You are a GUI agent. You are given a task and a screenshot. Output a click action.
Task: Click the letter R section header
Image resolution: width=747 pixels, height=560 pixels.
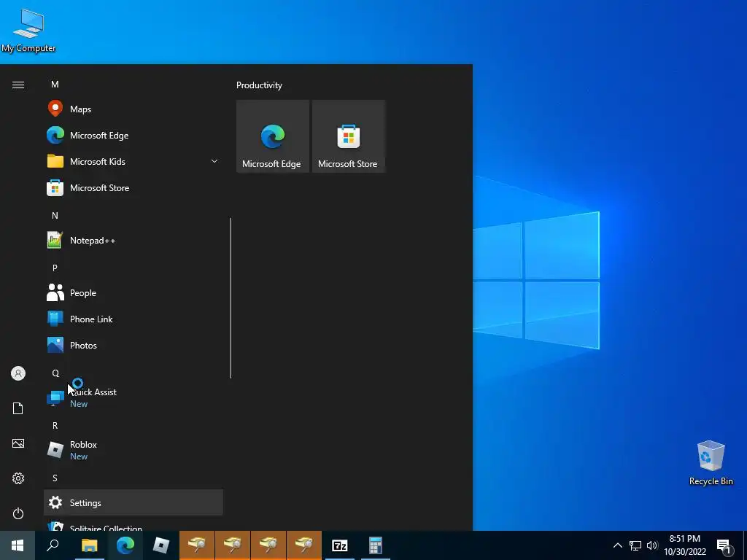click(55, 426)
